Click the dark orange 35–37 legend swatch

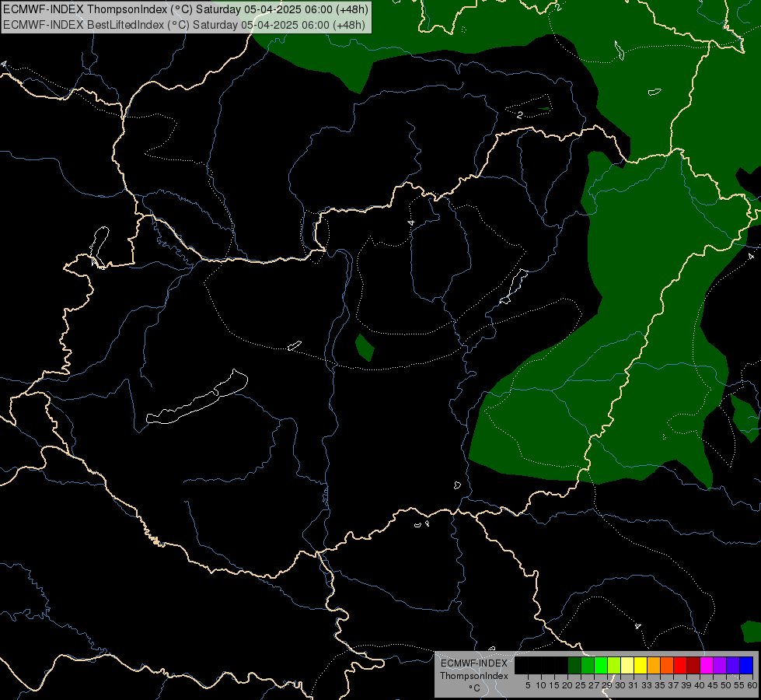pyautogui.click(x=667, y=665)
